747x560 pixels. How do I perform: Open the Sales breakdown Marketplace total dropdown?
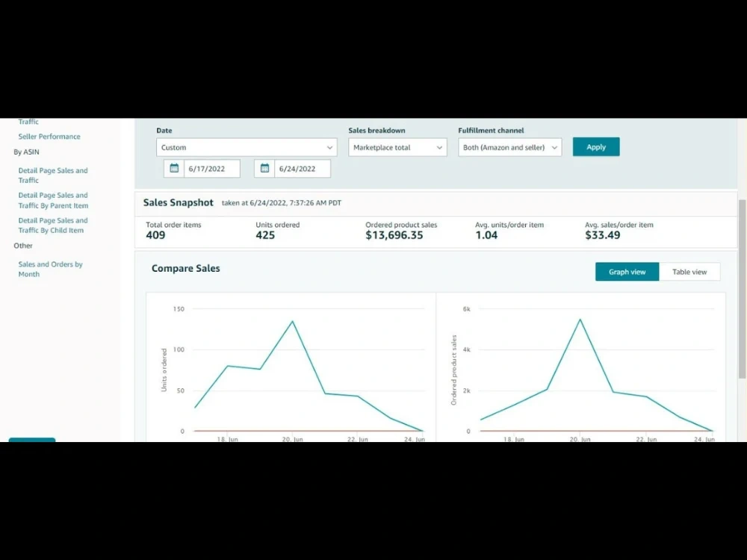click(397, 147)
